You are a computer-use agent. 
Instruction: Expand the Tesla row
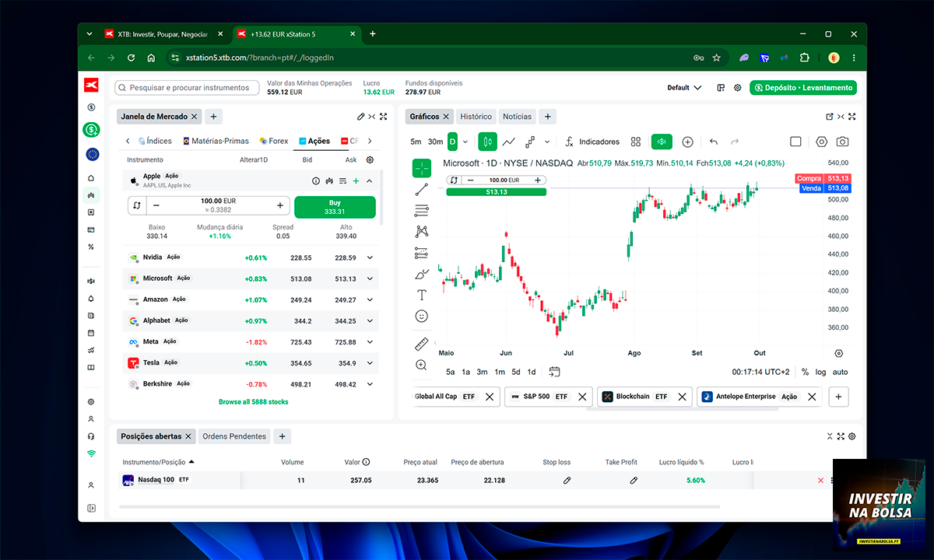coord(370,363)
